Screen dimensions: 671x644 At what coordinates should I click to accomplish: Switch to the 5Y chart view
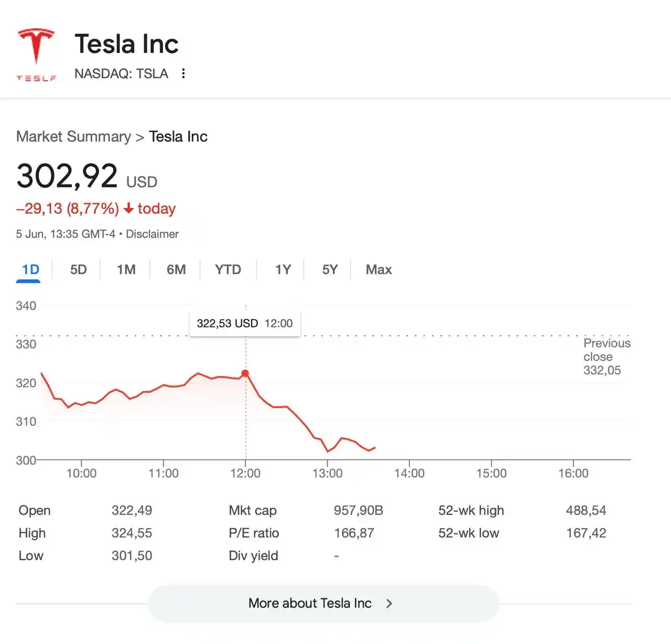click(x=329, y=269)
